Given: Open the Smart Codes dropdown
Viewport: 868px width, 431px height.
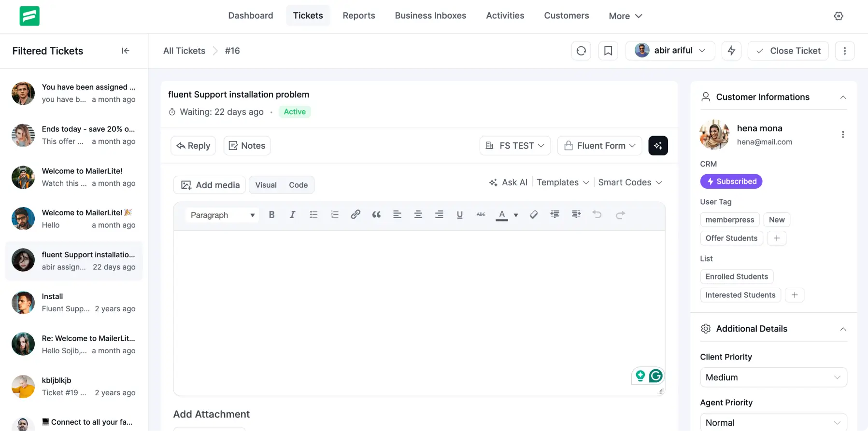Looking at the screenshot, I should pos(630,182).
